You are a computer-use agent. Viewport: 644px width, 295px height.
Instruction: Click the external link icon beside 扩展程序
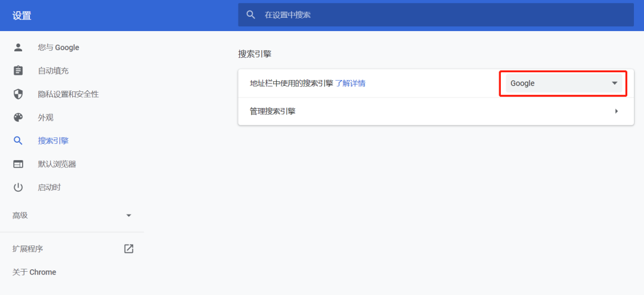pos(129,248)
